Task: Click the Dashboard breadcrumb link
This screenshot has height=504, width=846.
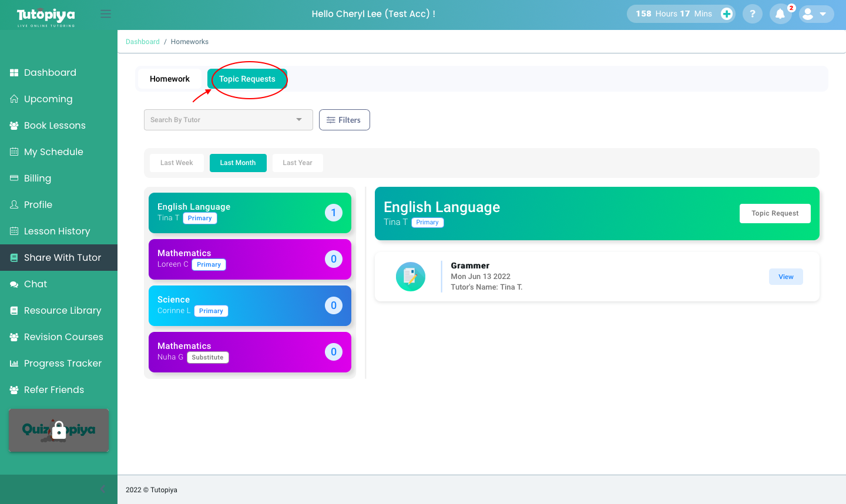Action: point(143,42)
